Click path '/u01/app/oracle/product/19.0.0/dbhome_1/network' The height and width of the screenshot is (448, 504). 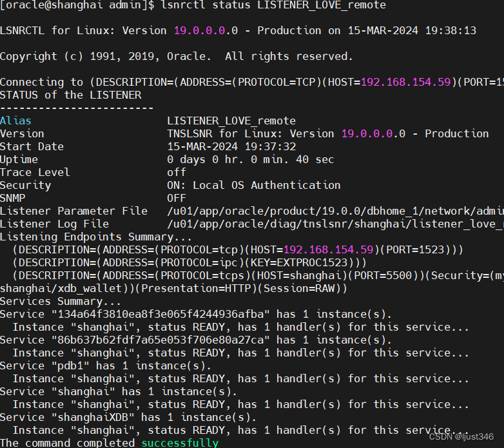pyautogui.click(x=318, y=211)
